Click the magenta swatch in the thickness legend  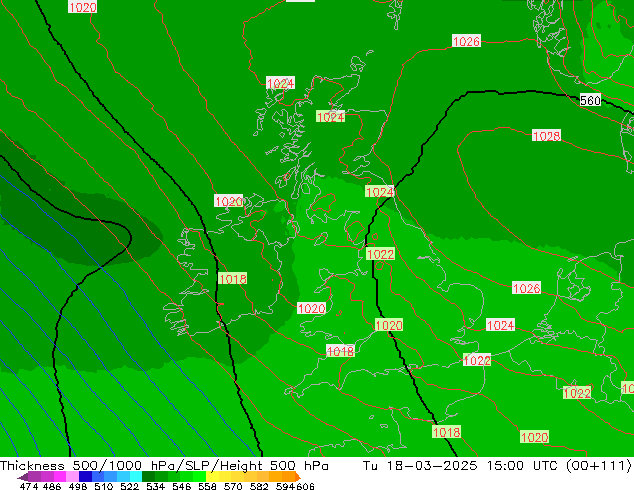pos(60,476)
